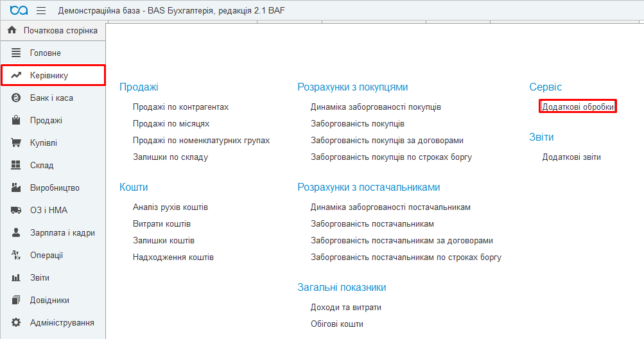This screenshot has height=339, width=644.
Task: Click the Купівлі shopping cart icon
Action: [x=17, y=143]
